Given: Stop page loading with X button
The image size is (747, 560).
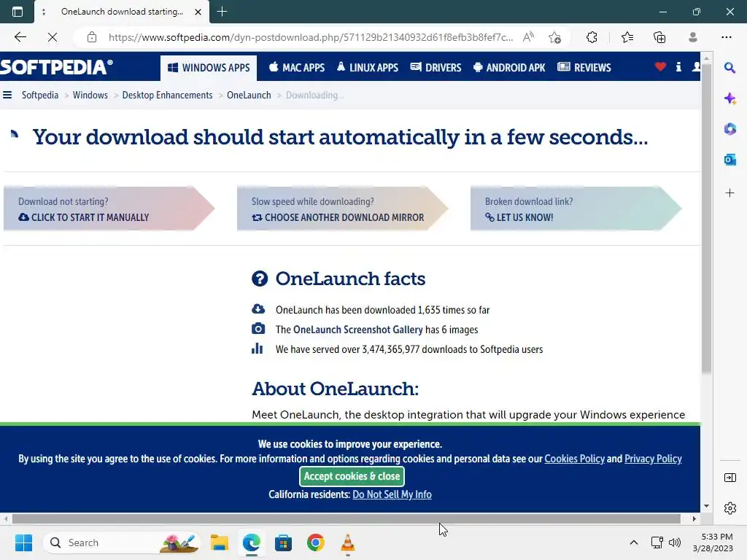Looking at the screenshot, I should click(x=53, y=37).
